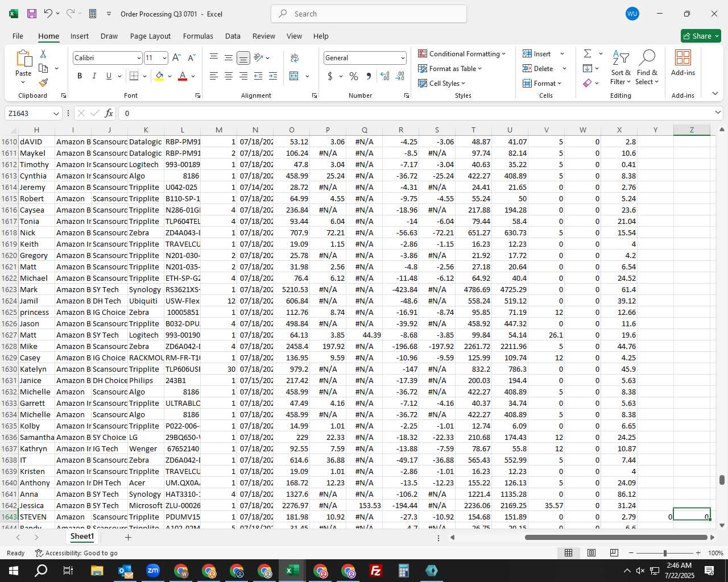Toggle Bold formatting
The width and height of the screenshot is (728, 582).
tap(80, 76)
